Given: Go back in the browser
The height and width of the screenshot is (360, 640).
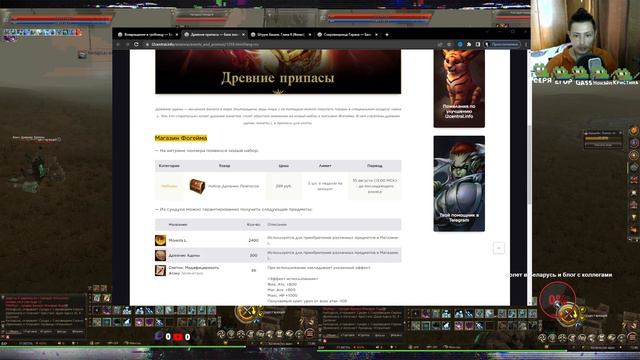Looking at the screenshot, I should pos(119,44).
